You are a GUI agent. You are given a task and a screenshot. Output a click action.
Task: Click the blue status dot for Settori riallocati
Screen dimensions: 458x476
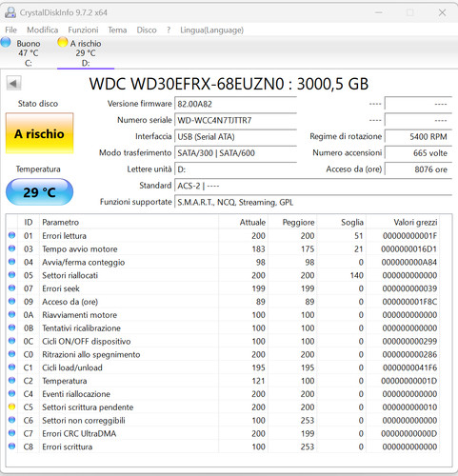11,275
